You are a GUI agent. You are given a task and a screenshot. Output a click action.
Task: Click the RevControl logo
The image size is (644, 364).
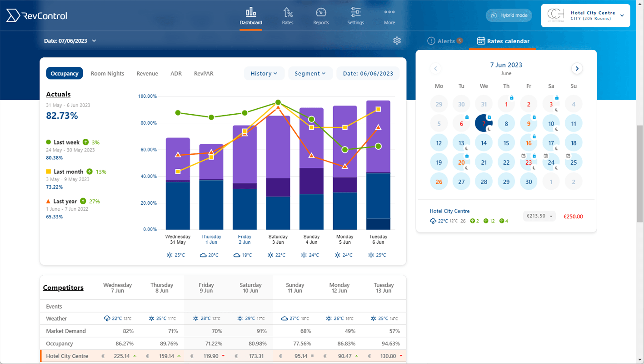click(36, 15)
